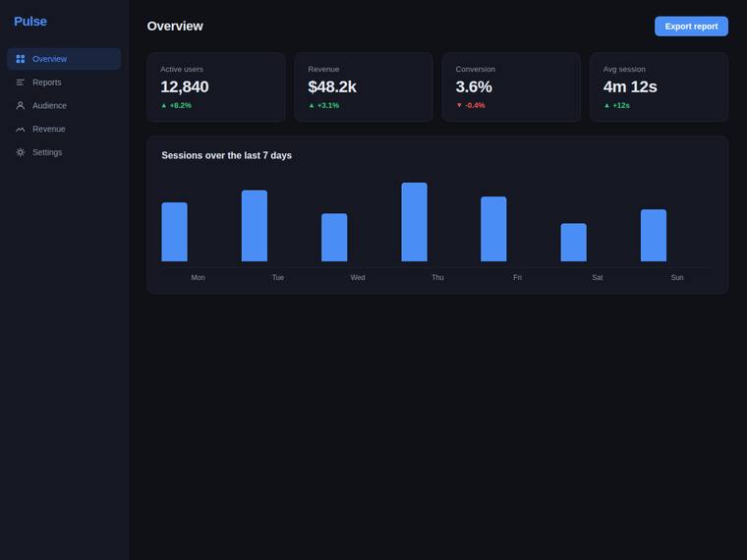Go to Reports in sidebar
This screenshot has width=747, height=560.
point(64,83)
